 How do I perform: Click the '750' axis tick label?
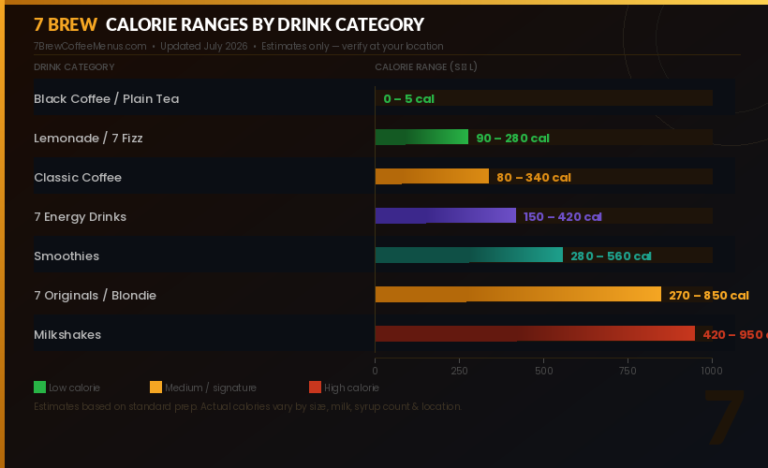[628, 371]
